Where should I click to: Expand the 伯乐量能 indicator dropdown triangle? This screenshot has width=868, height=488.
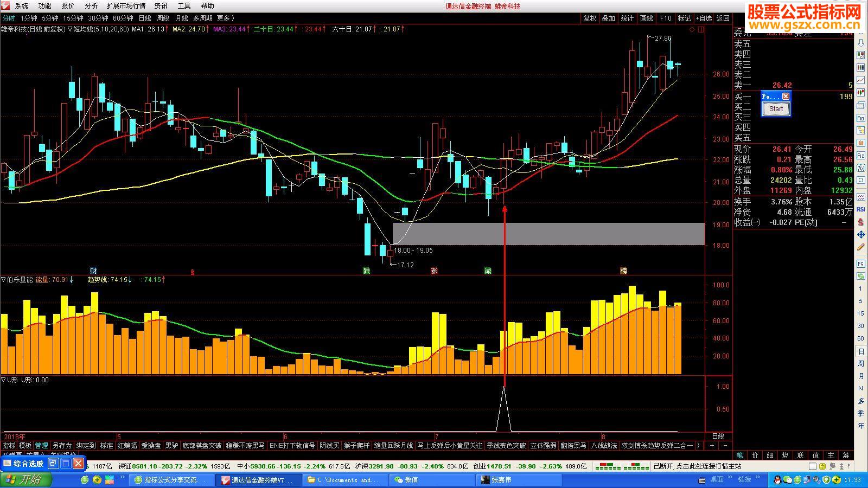(3, 280)
